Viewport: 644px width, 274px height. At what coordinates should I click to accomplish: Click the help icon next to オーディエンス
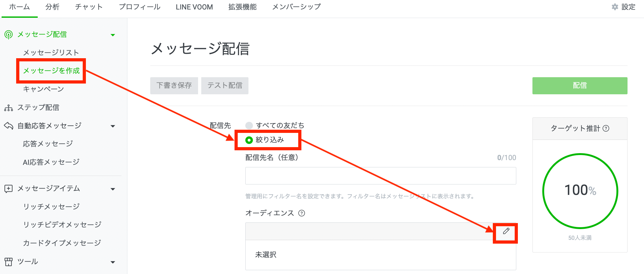[302, 213]
